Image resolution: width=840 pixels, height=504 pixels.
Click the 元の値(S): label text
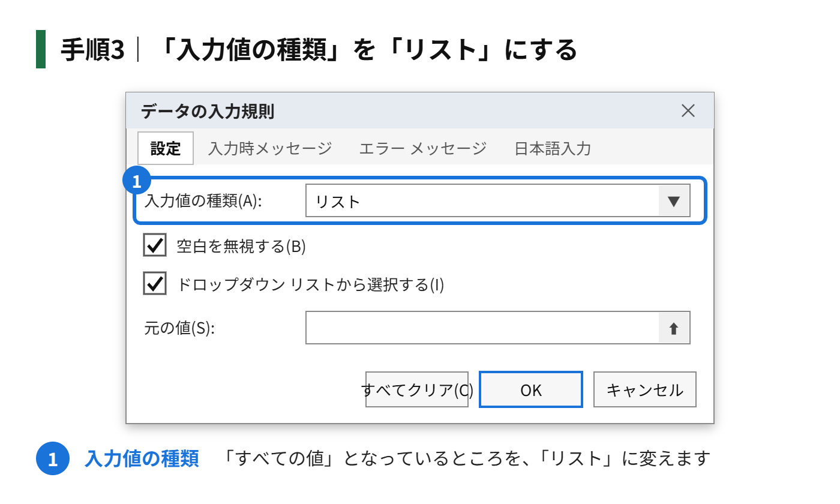pos(179,328)
